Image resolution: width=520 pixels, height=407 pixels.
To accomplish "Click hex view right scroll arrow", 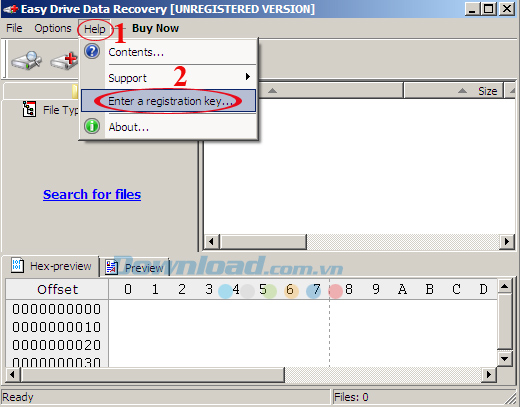I will pyautogui.click(x=489, y=375).
